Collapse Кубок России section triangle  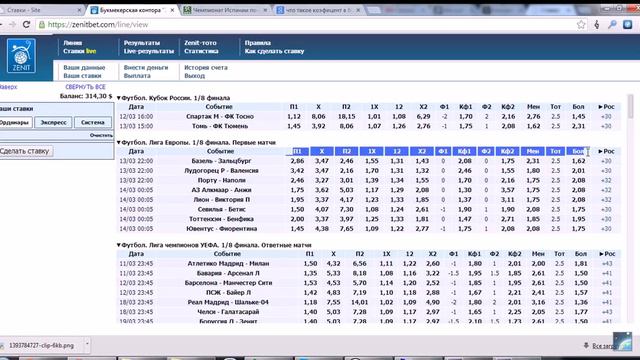(x=119, y=98)
